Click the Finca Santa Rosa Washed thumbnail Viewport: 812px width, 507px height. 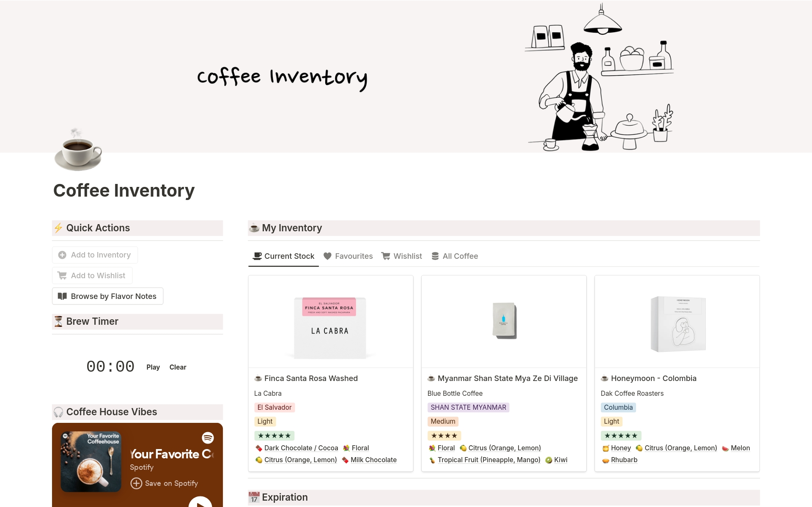330,323
